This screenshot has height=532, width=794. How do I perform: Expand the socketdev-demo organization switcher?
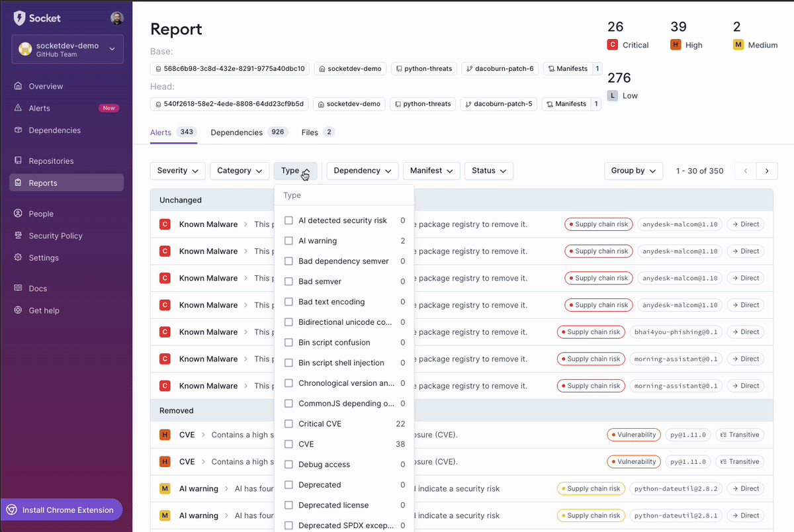click(67, 49)
